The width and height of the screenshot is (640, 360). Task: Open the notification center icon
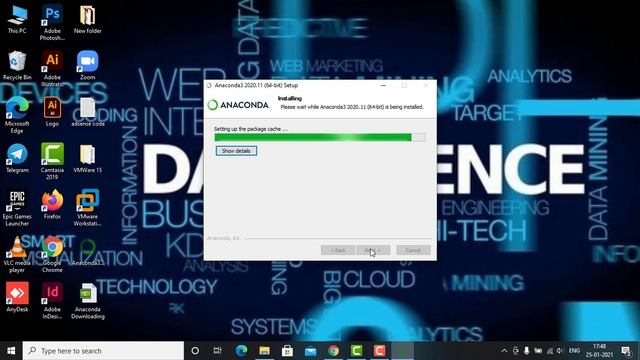(x=627, y=351)
